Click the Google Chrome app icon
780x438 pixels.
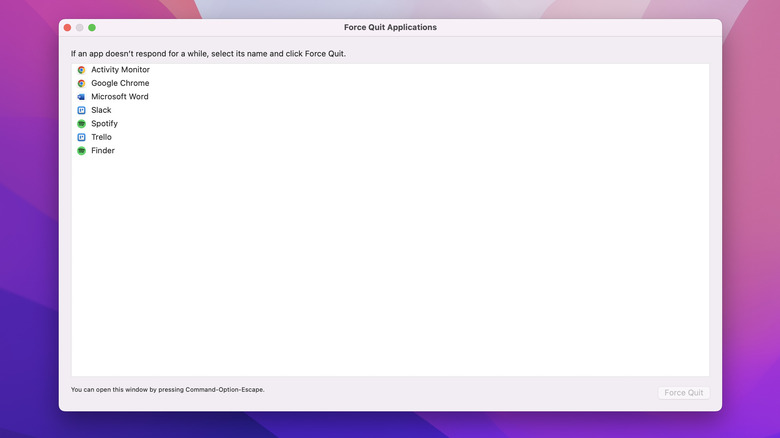pyautogui.click(x=81, y=83)
